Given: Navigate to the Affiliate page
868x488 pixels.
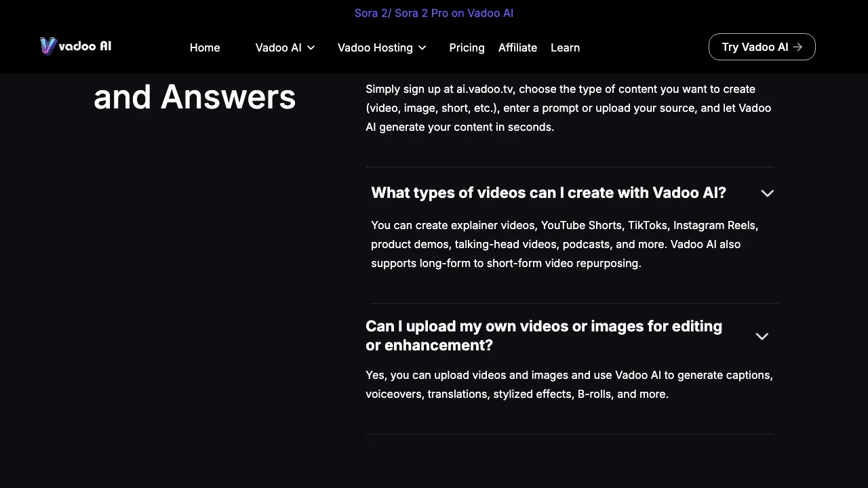Looking at the screenshot, I should [x=517, y=47].
